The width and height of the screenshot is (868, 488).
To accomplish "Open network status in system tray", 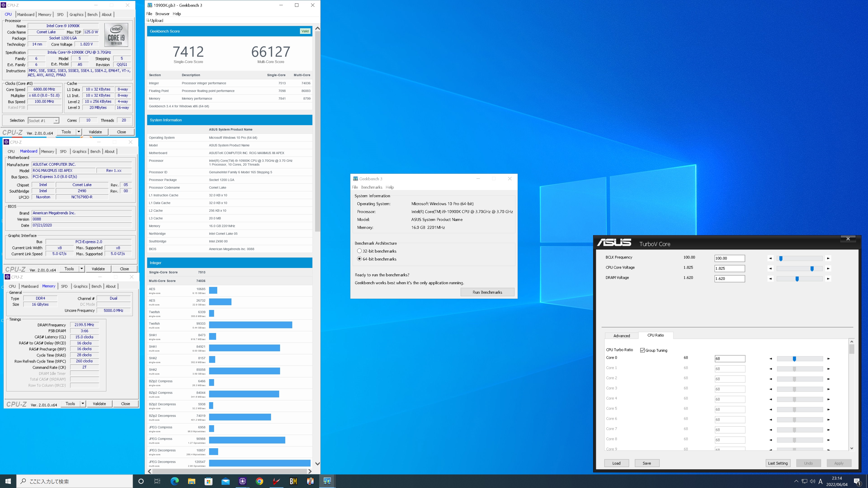I will tap(804, 481).
